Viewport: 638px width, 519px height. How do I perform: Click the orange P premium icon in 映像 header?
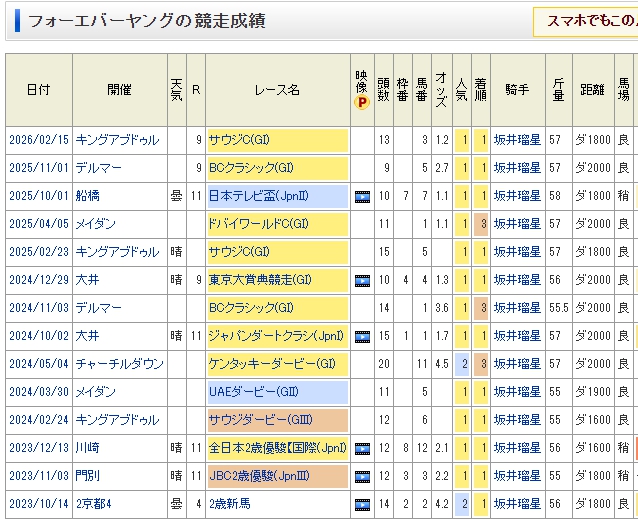click(362, 101)
